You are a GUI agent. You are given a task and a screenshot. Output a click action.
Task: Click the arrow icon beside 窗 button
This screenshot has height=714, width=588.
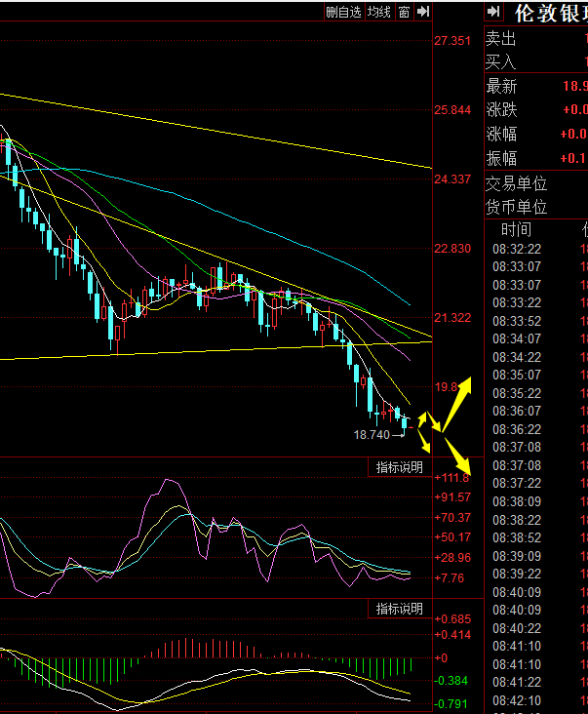tap(423, 12)
